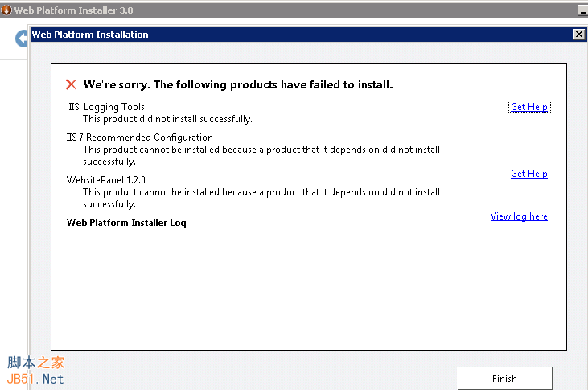The height and width of the screenshot is (390, 588).
Task: Open Get Help for WebsitePanel 1.2.0
Action: coord(528,174)
